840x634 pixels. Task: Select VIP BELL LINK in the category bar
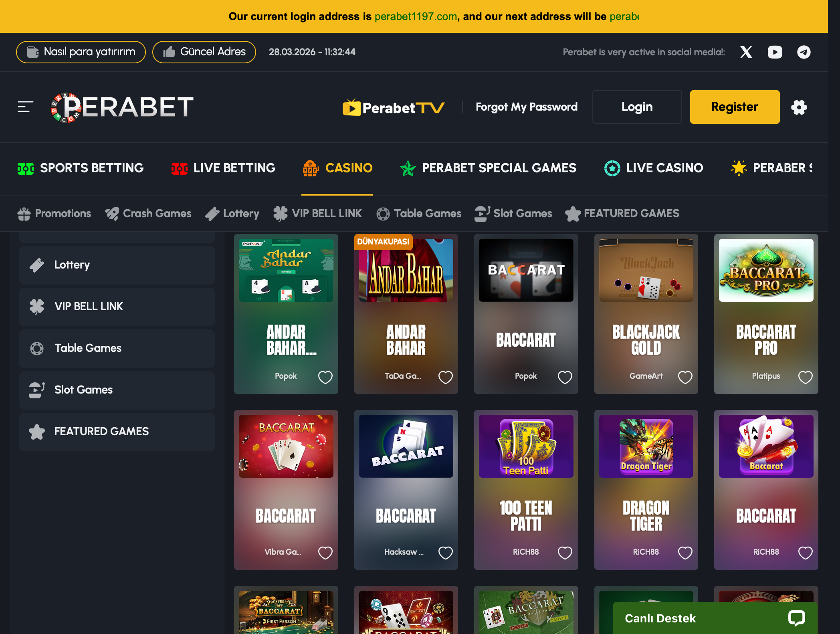coord(318,214)
